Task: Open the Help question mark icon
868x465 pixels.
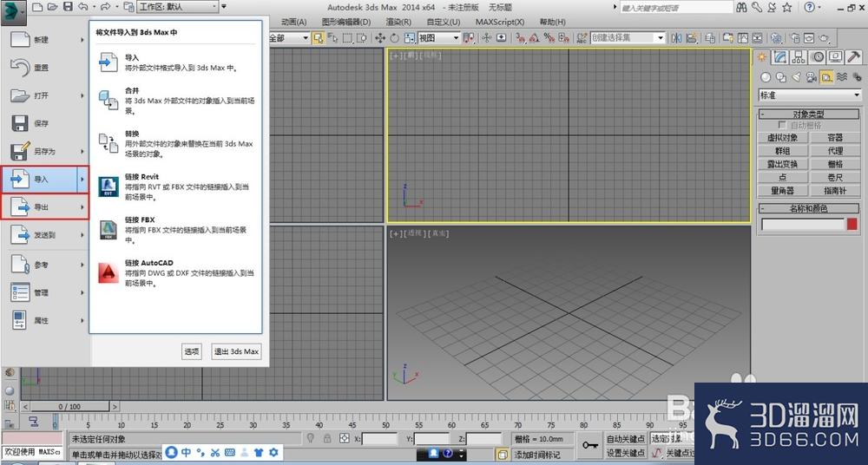Action: pyautogui.click(x=809, y=7)
